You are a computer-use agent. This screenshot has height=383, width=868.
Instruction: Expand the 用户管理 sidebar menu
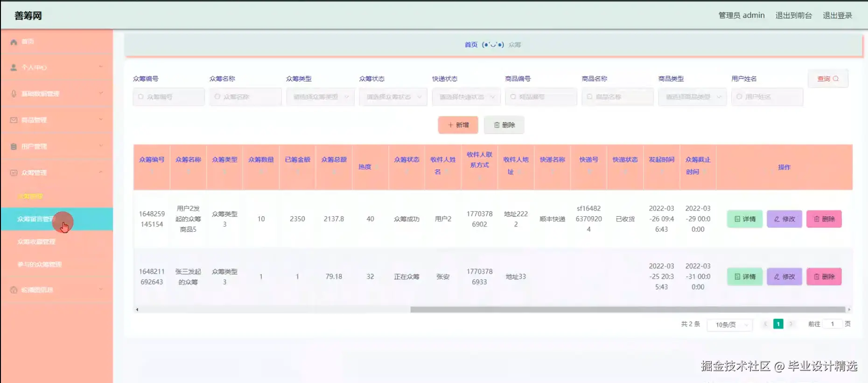click(56, 147)
